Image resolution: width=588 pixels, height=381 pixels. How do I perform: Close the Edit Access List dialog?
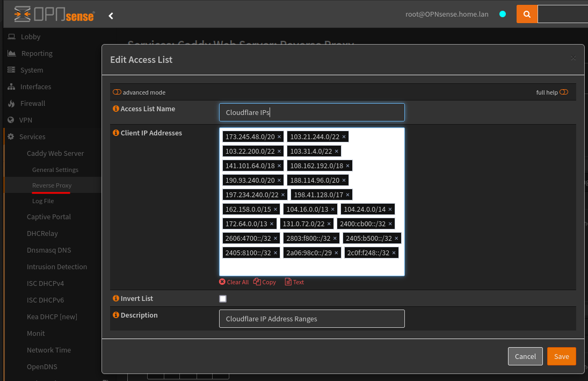(x=573, y=58)
